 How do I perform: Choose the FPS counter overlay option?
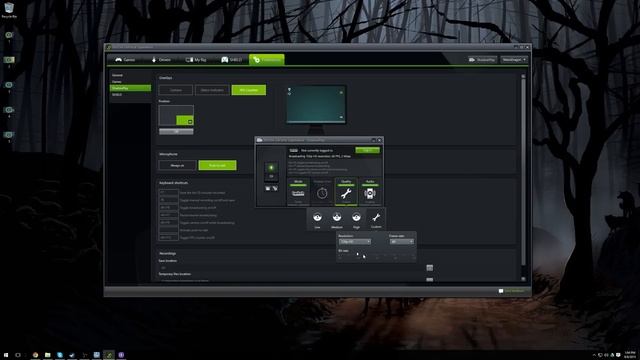click(249, 90)
